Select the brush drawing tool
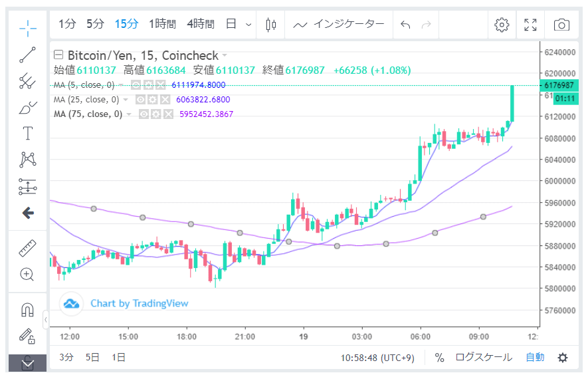588x377 pixels. (27, 107)
